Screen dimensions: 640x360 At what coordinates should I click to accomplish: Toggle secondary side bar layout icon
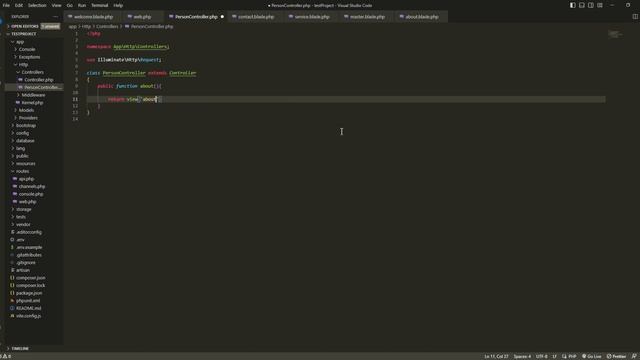(x=591, y=5)
